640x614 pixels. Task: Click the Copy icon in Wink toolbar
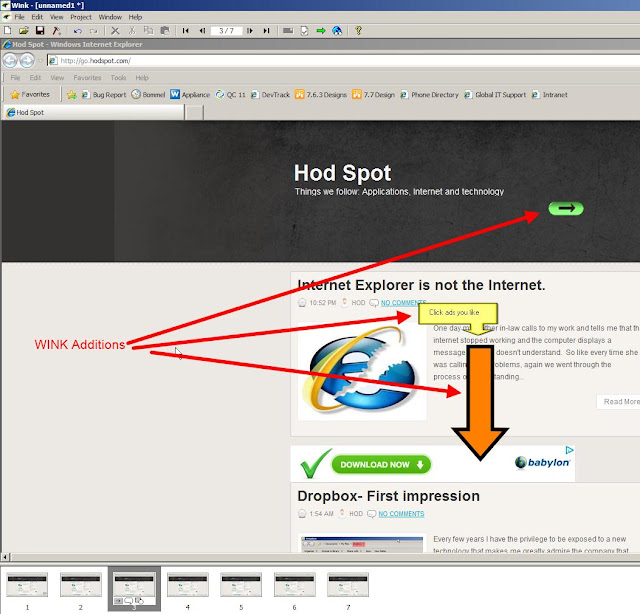(x=149, y=31)
